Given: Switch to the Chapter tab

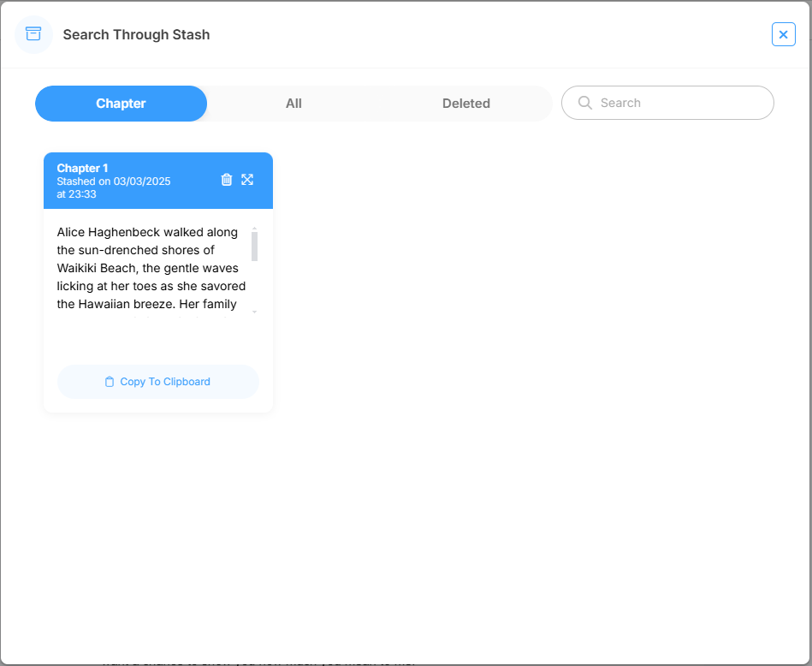Looking at the screenshot, I should point(121,104).
